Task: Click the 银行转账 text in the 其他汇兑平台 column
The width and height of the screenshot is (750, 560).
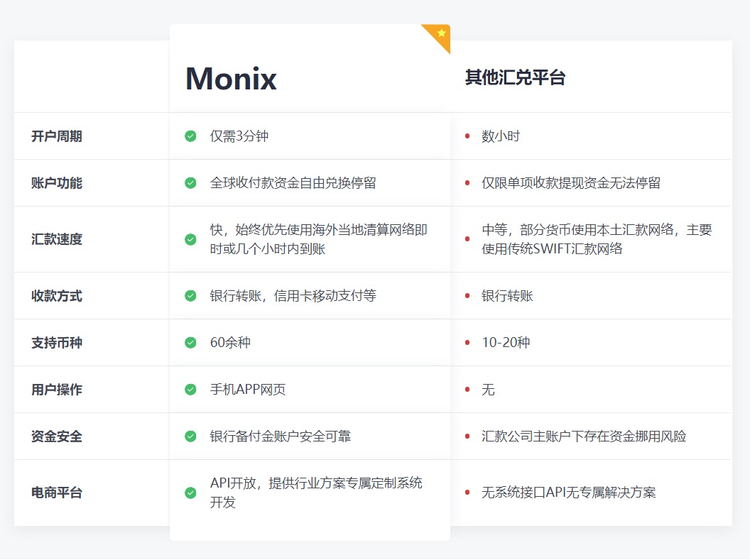Action: pyautogui.click(x=508, y=296)
